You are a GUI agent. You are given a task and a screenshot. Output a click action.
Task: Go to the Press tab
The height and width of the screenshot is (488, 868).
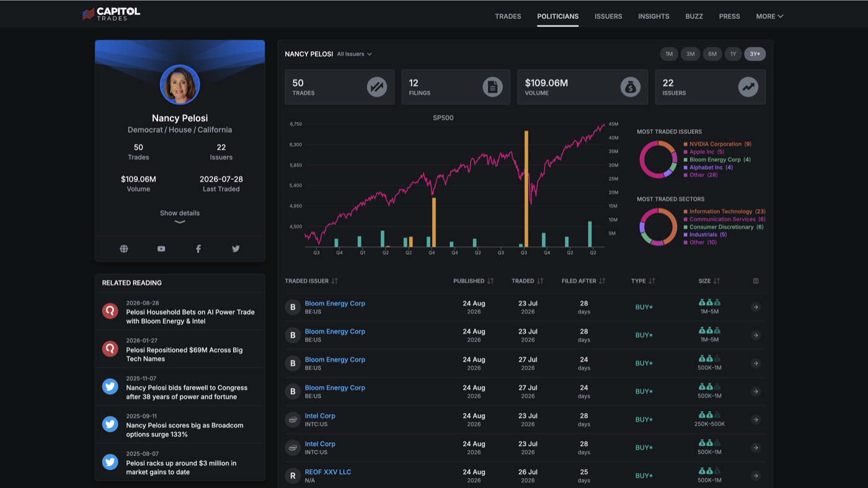click(x=730, y=16)
